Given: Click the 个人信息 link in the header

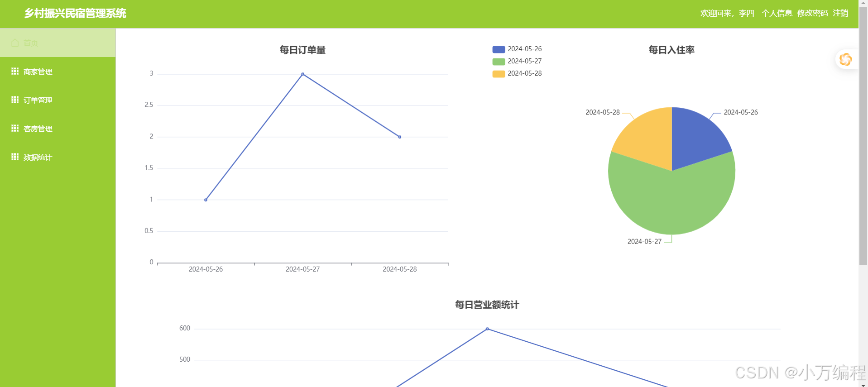Looking at the screenshot, I should (x=777, y=13).
